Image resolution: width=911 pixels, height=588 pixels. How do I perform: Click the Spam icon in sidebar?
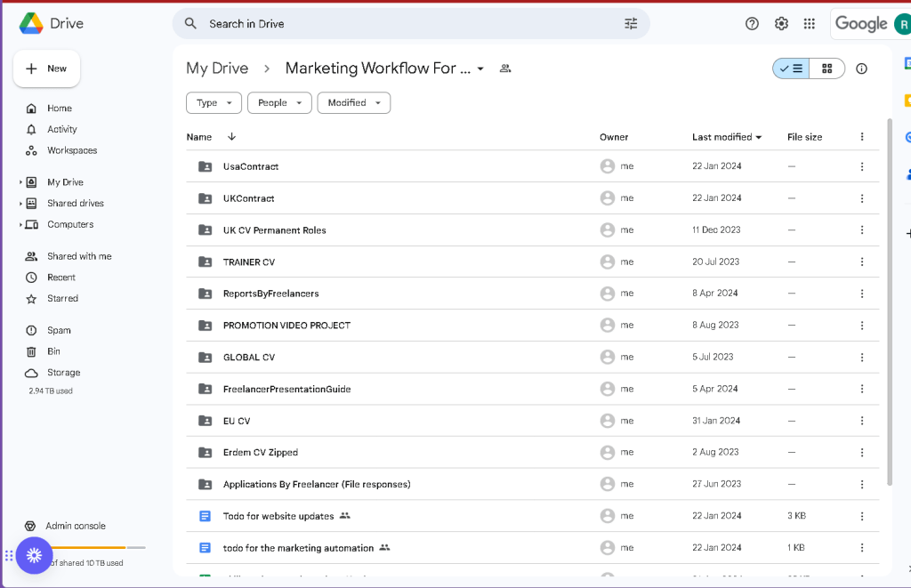[x=31, y=331]
